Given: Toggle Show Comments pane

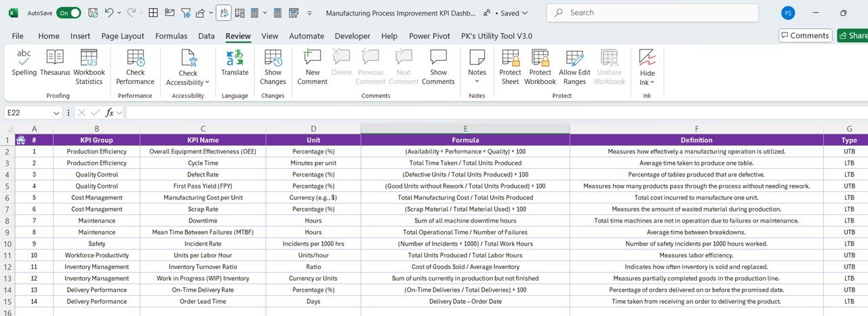Looking at the screenshot, I should [x=438, y=66].
